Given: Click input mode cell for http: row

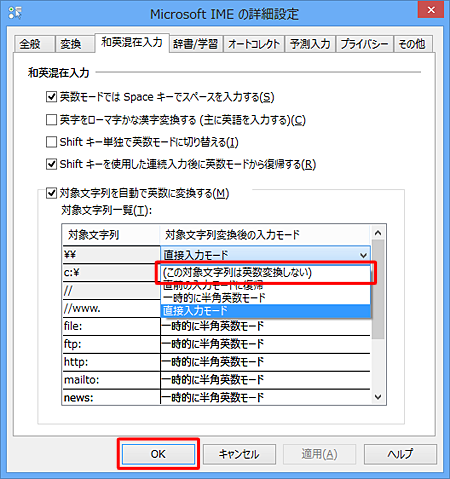Looking at the screenshot, I should pyautogui.click(x=265, y=362).
